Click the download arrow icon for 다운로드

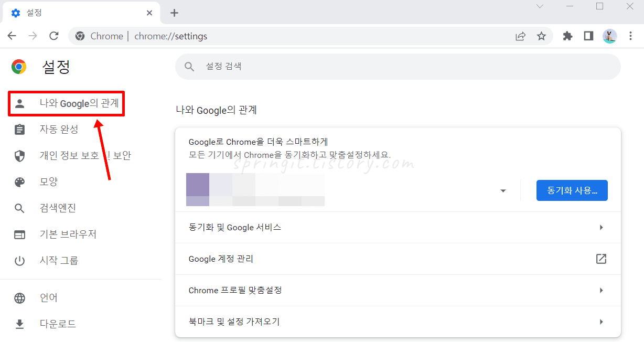coord(19,324)
